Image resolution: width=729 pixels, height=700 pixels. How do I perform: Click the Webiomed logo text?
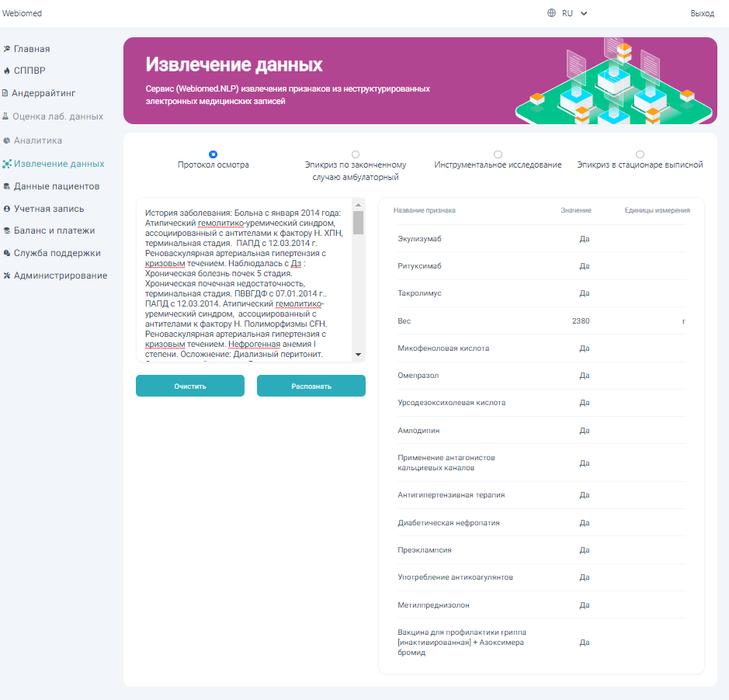click(x=22, y=13)
